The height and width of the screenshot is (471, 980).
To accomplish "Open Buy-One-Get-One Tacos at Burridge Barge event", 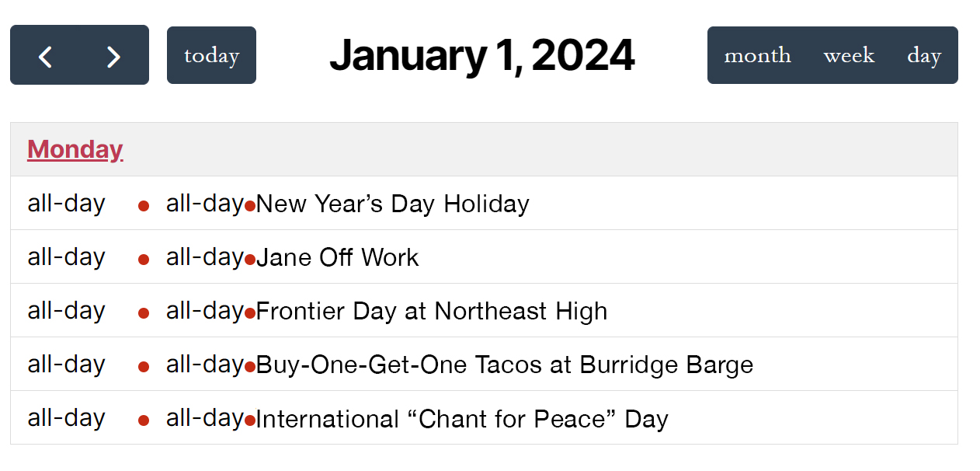I will click(504, 365).
